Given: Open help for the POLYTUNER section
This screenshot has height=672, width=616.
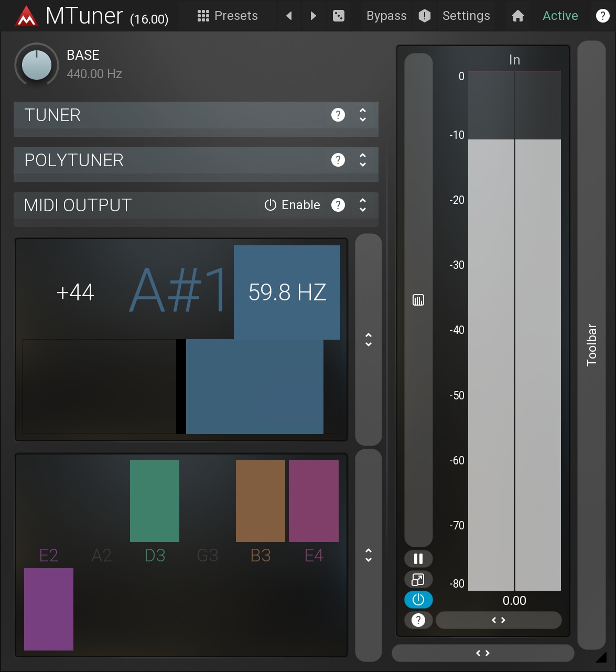Looking at the screenshot, I should [x=338, y=160].
